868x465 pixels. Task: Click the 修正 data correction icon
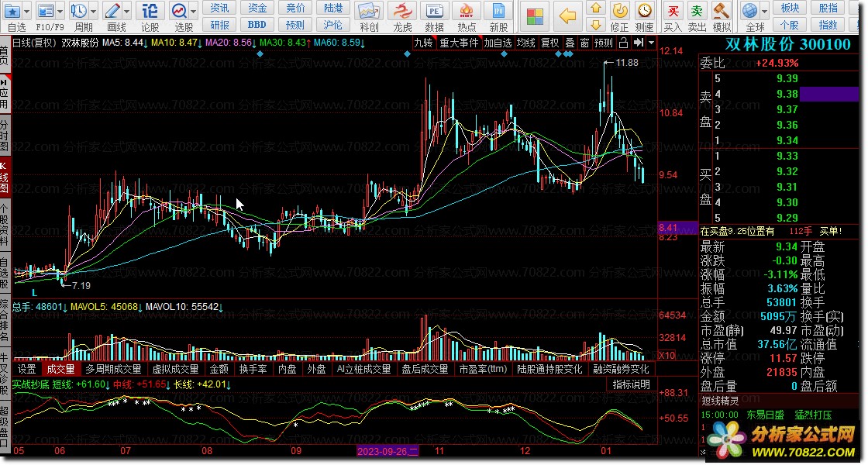[x=619, y=11]
